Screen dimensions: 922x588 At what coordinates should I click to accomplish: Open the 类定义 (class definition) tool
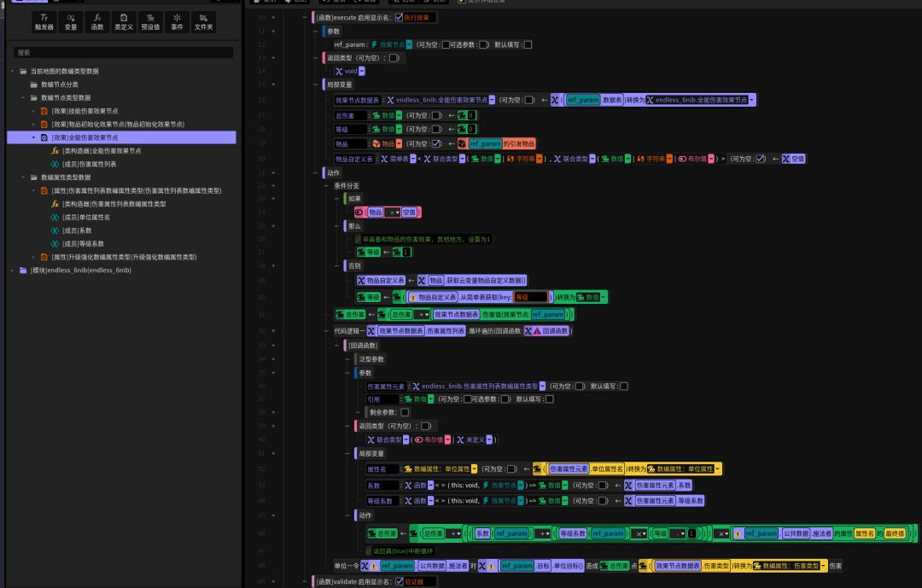pos(124,21)
